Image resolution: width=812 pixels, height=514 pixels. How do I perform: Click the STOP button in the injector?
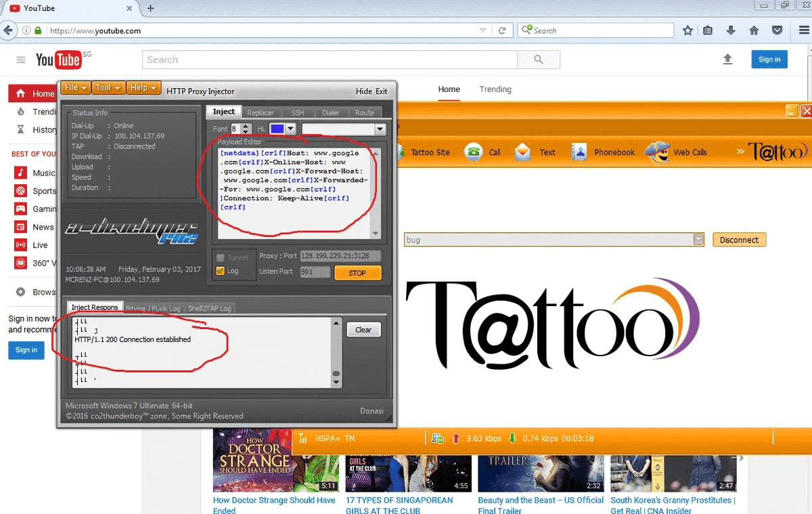coord(357,273)
